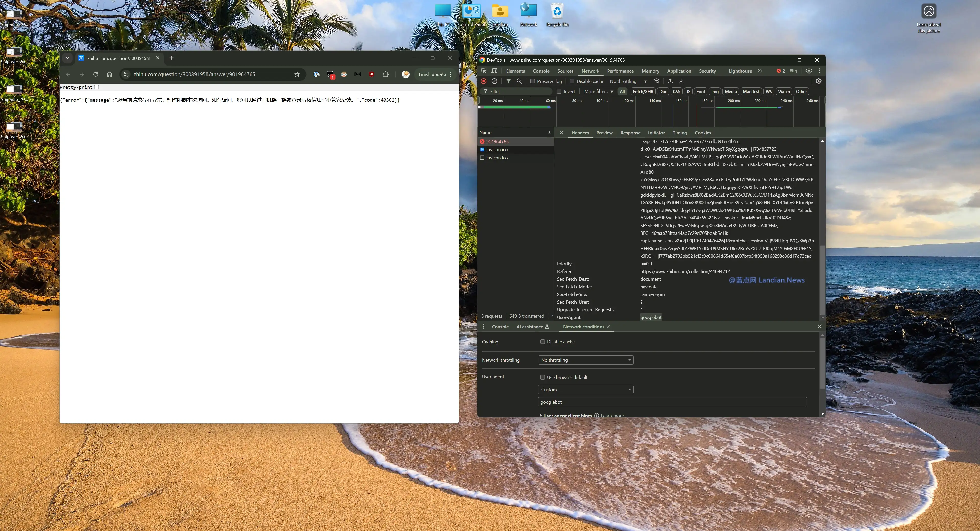Click the googlebot user agent input field
The image size is (980, 531).
[x=672, y=402]
